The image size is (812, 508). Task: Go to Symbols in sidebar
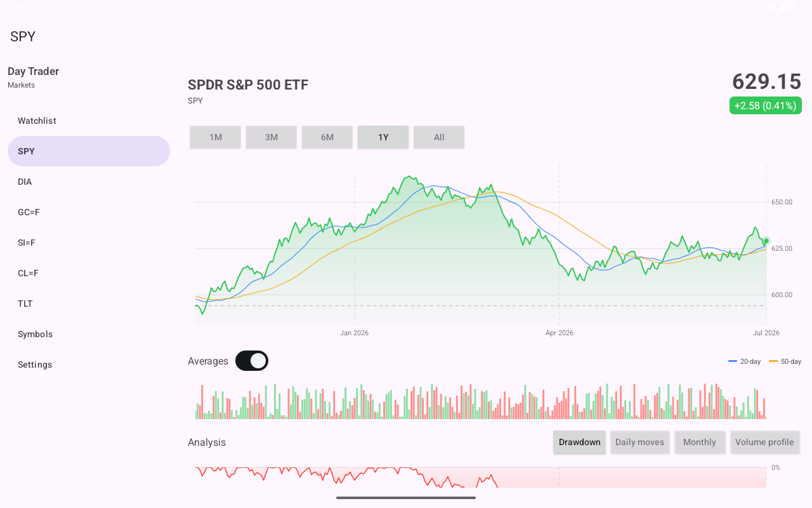89,334
